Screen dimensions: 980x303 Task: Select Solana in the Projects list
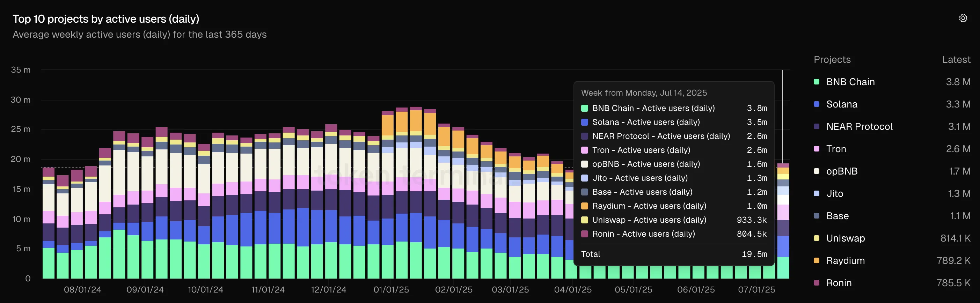pos(842,104)
